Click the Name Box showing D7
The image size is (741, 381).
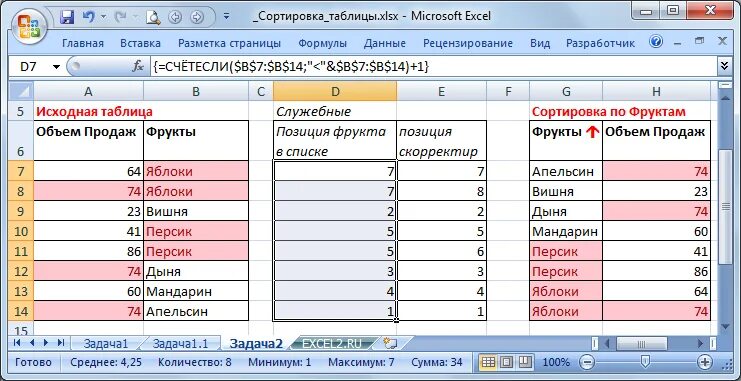(x=29, y=67)
